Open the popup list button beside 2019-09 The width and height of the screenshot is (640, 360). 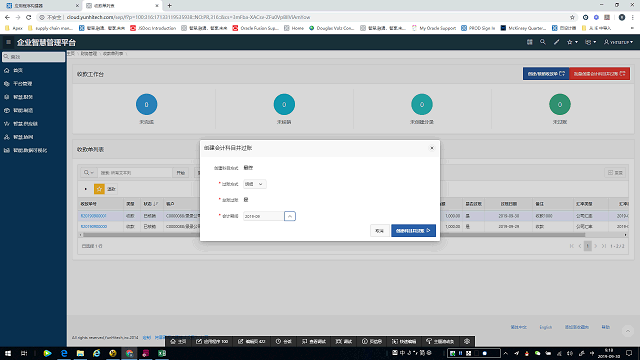(x=289, y=216)
